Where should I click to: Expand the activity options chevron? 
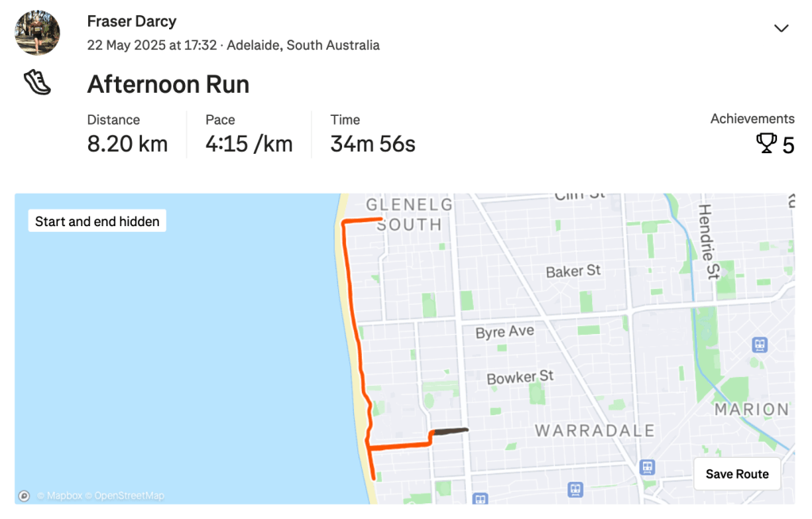click(781, 29)
